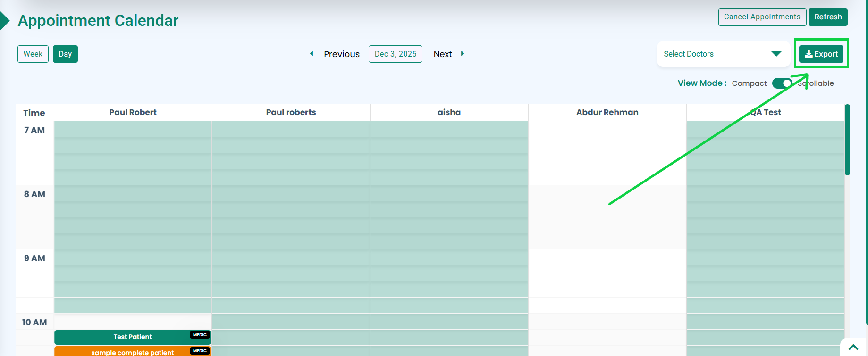Click the Select Doctors dropdown arrow
Viewport: 868px width, 356px height.
pos(776,54)
